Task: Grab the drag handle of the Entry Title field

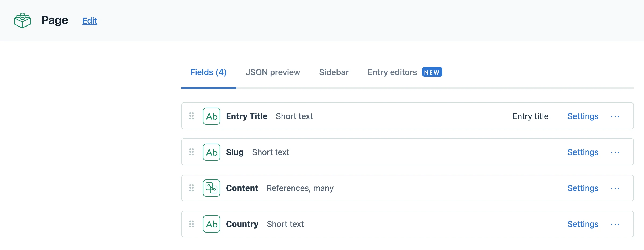Action: coord(191,116)
